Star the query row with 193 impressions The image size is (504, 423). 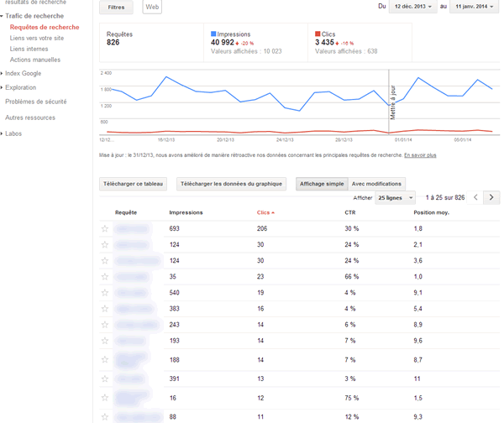pos(105,341)
